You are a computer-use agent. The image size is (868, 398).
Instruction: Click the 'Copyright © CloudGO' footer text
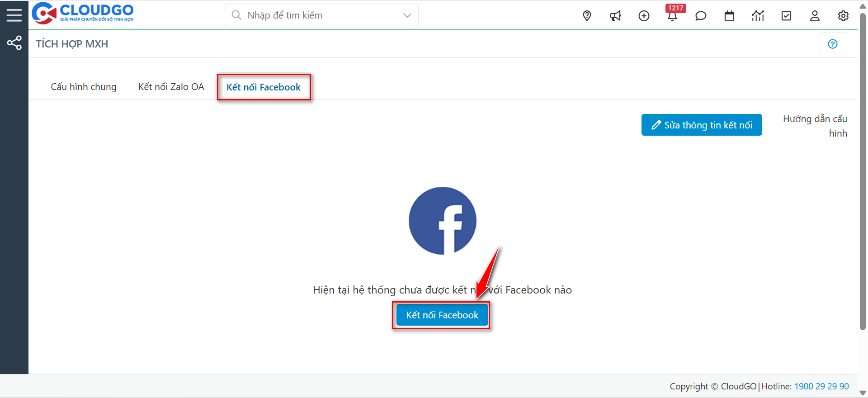pyautogui.click(x=713, y=386)
